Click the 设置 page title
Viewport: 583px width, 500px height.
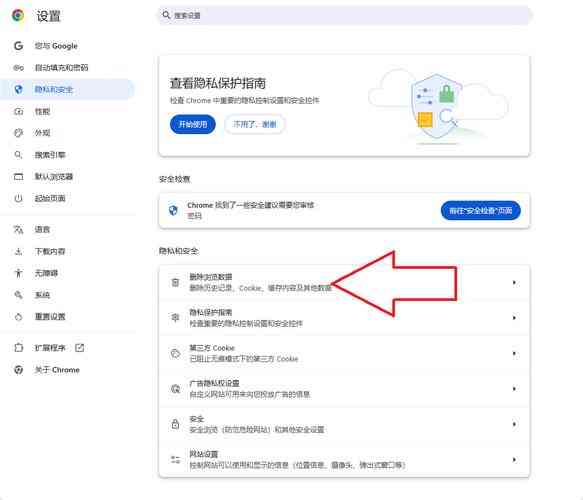[x=48, y=16]
